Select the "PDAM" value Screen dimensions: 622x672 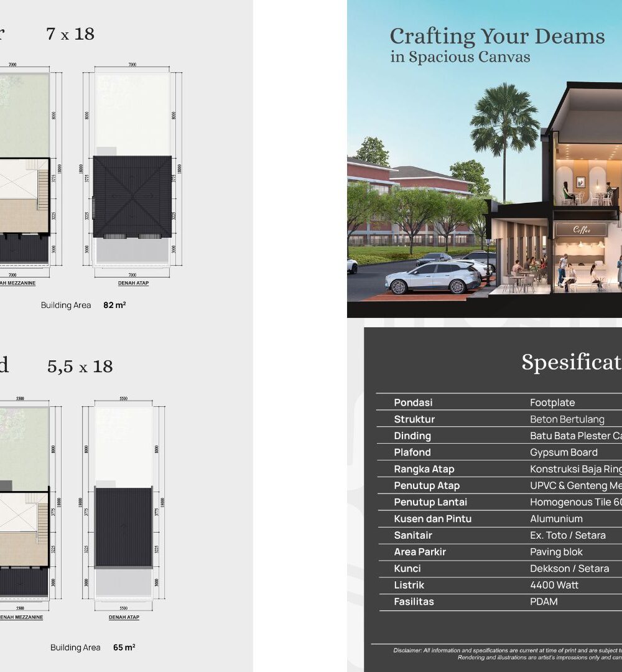click(544, 602)
